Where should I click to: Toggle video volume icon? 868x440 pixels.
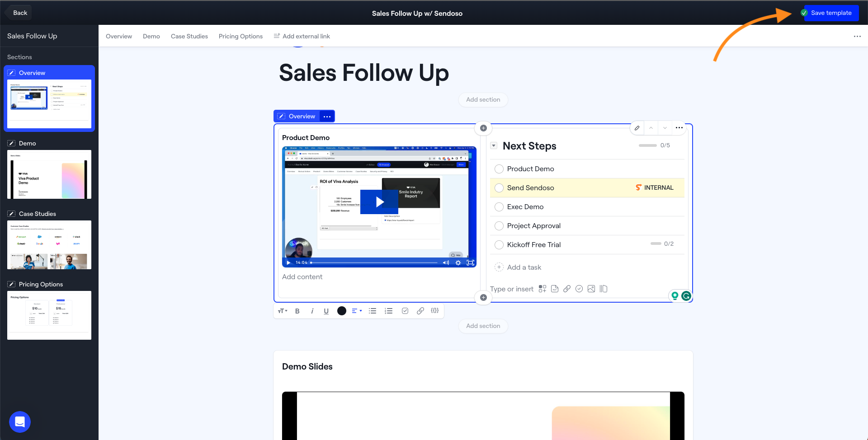pos(446,262)
